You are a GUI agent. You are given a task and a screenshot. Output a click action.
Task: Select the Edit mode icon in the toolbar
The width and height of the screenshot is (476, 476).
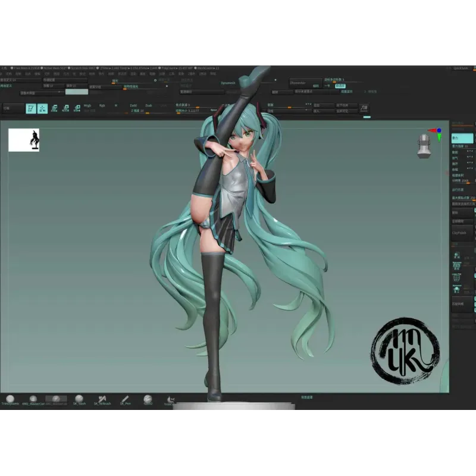[29, 109]
